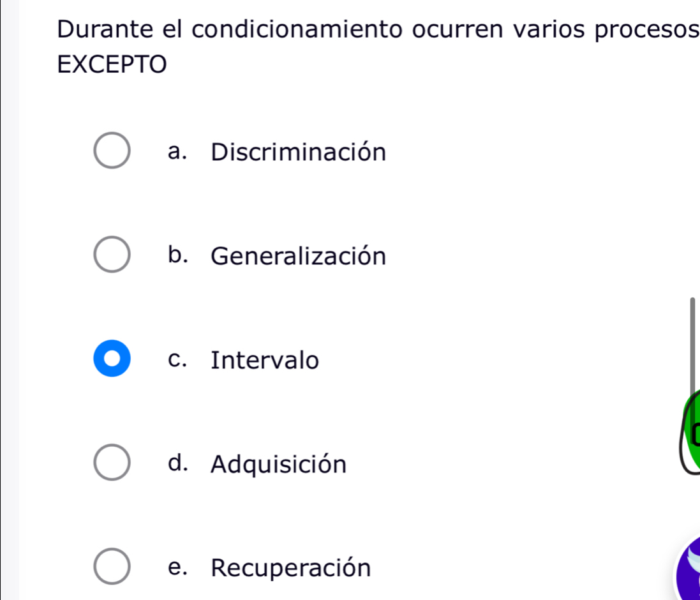The height and width of the screenshot is (600, 700).
Task: Click the answer label text 'Intervalo'
Action: click(x=264, y=361)
